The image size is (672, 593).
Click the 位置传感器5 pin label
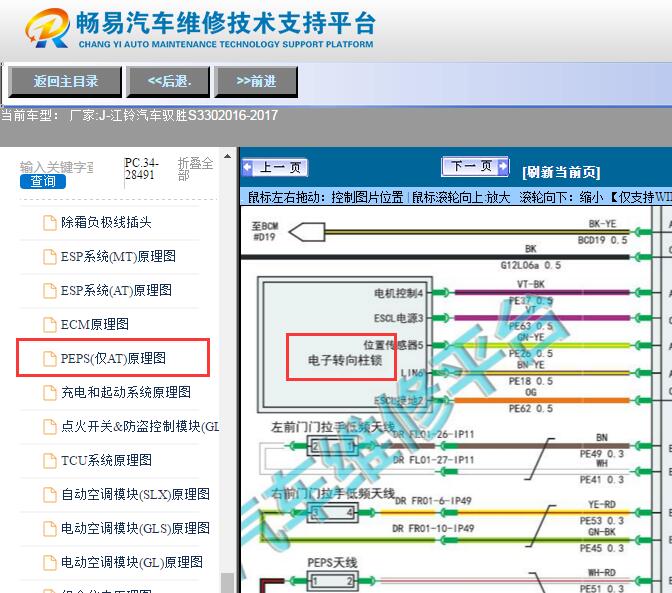tap(393, 345)
